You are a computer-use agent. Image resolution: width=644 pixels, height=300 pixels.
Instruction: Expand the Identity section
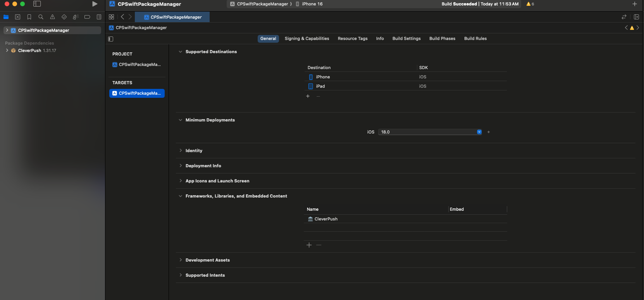click(x=180, y=151)
